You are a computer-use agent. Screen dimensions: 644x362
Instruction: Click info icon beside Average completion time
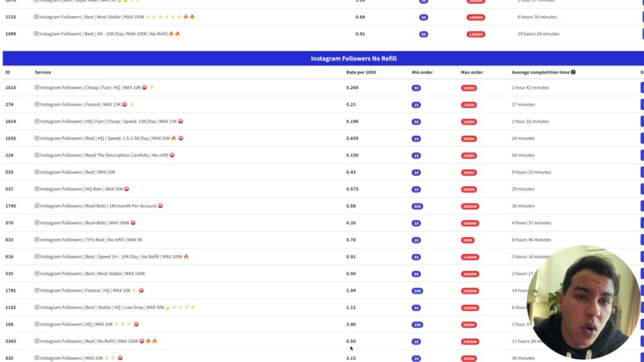point(573,72)
